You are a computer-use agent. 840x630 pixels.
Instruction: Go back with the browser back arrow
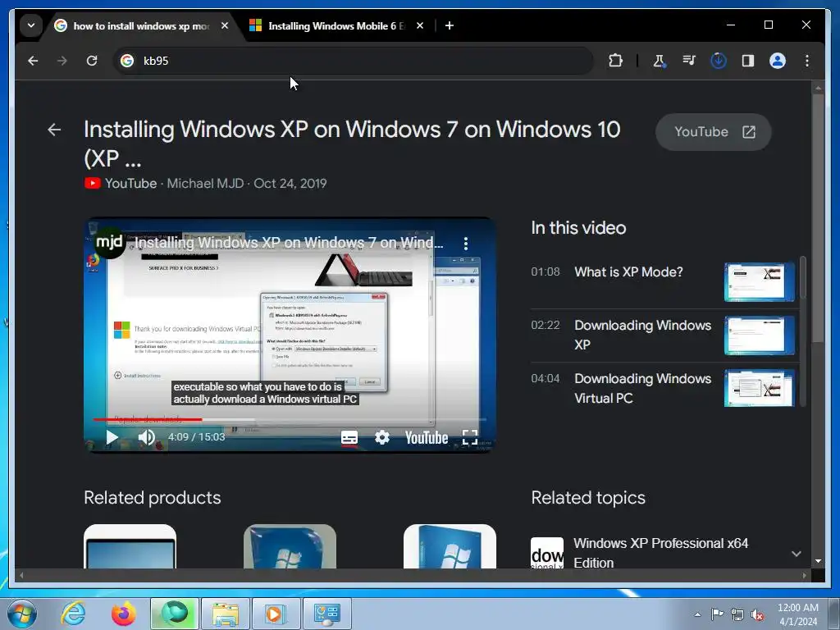(33, 61)
